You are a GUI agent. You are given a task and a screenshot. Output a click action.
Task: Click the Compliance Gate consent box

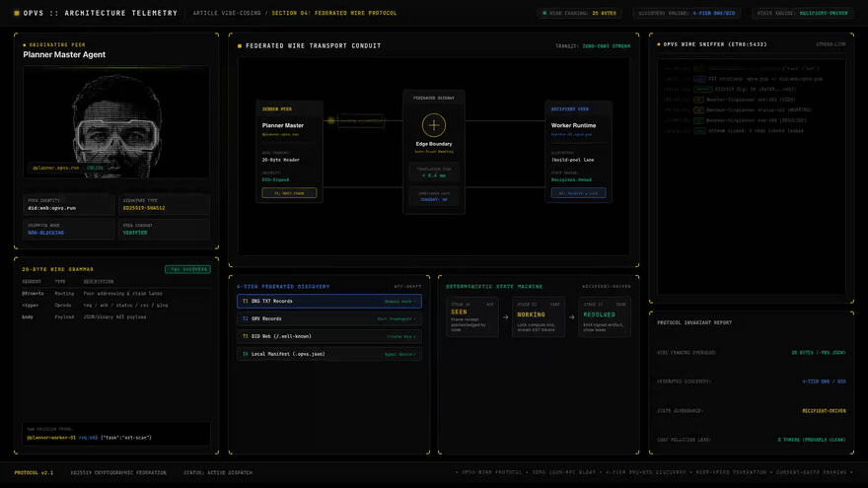coord(433,196)
